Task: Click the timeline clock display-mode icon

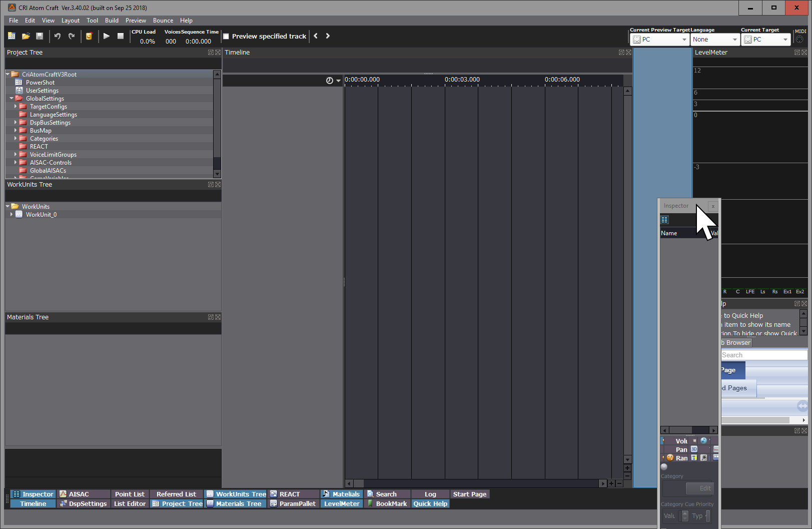Action: tap(329, 81)
